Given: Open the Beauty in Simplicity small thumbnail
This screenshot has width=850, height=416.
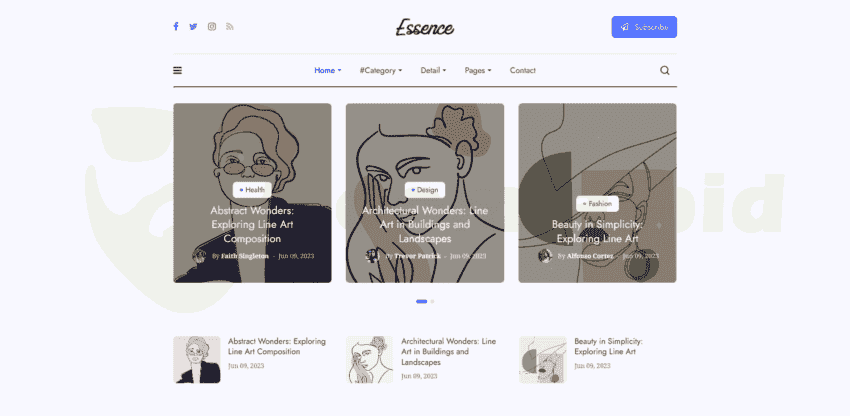Looking at the screenshot, I should coord(543,360).
